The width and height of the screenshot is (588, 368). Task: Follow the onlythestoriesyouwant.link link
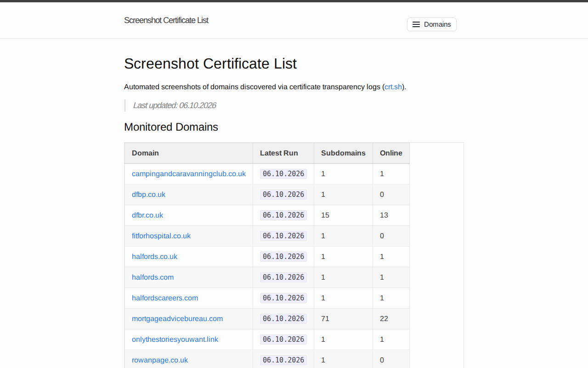pyautogui.click(x=175, y=339)
